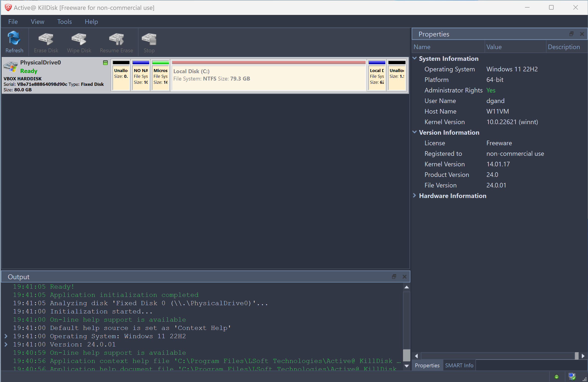588x382 pixels.
Task: Select the Product Version property row
Action: pos(500,175)
